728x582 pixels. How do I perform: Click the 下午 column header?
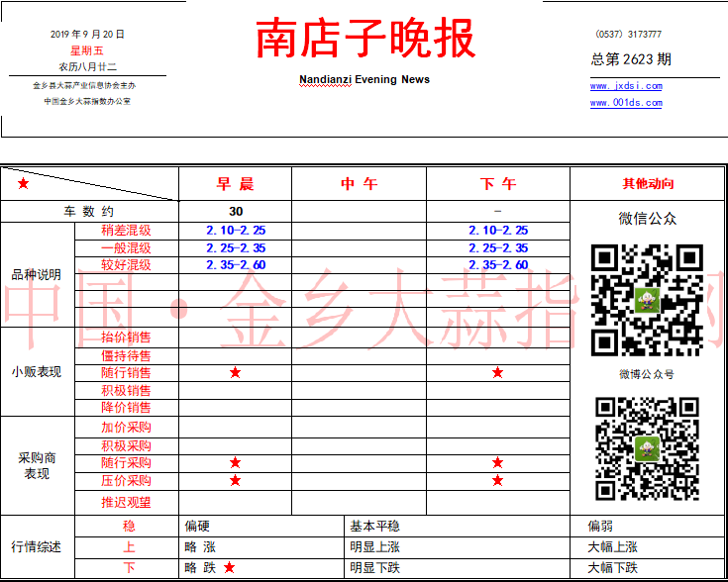pyautogui.click(x=498, y=184)
